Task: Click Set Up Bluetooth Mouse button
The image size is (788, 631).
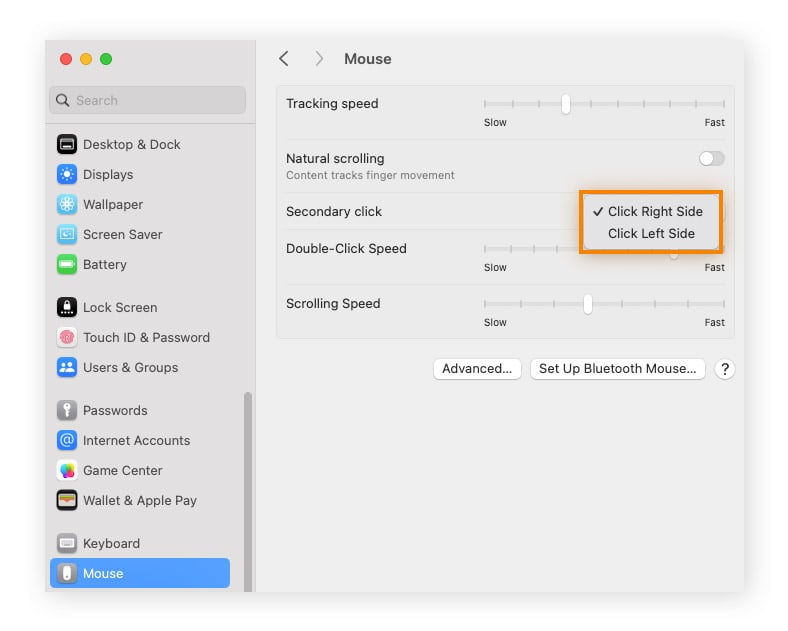Action: coord(618,369)
